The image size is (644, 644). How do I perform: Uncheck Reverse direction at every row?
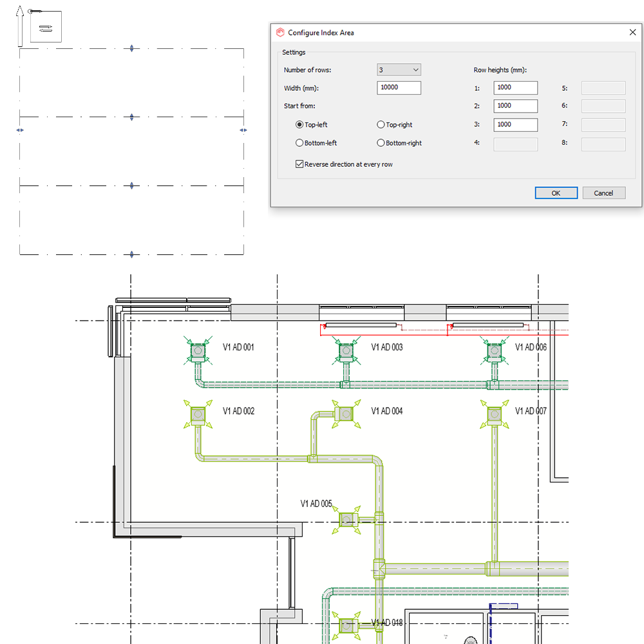tap(299, 164)
